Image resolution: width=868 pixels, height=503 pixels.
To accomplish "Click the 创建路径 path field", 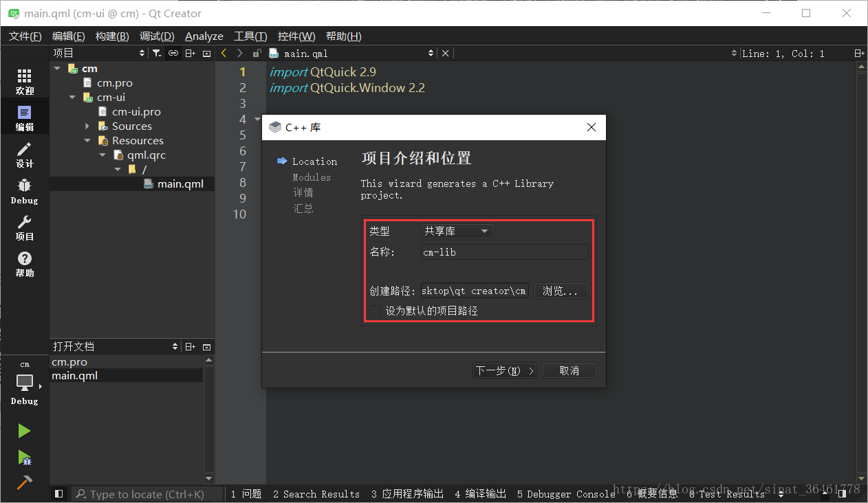I will (475, 291).
